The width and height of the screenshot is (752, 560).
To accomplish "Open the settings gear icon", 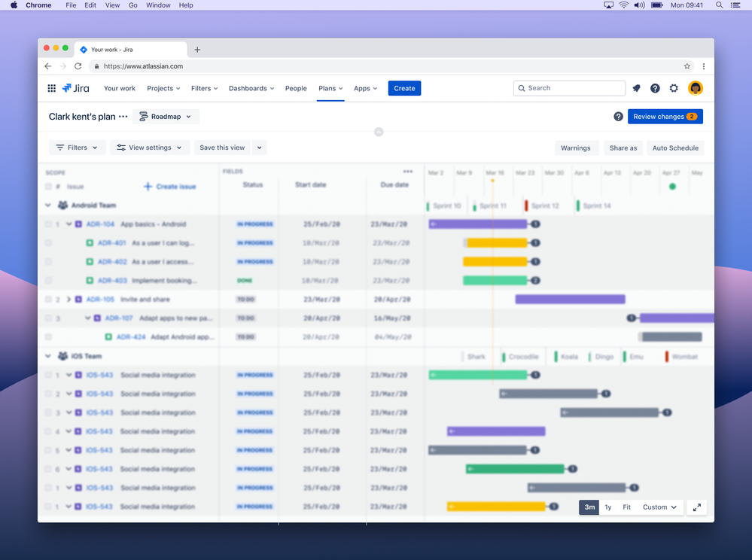I will tap(674, 88).
